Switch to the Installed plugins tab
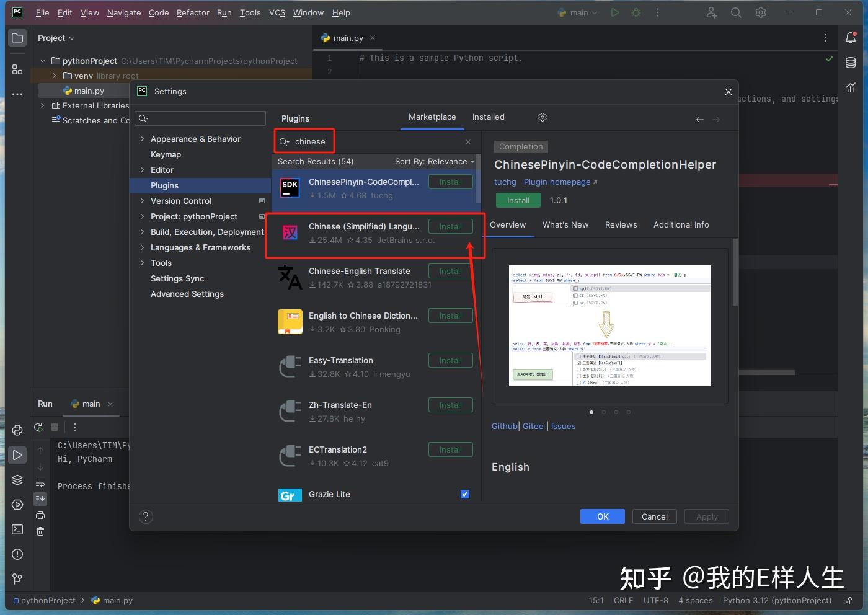 pos(488,117)
